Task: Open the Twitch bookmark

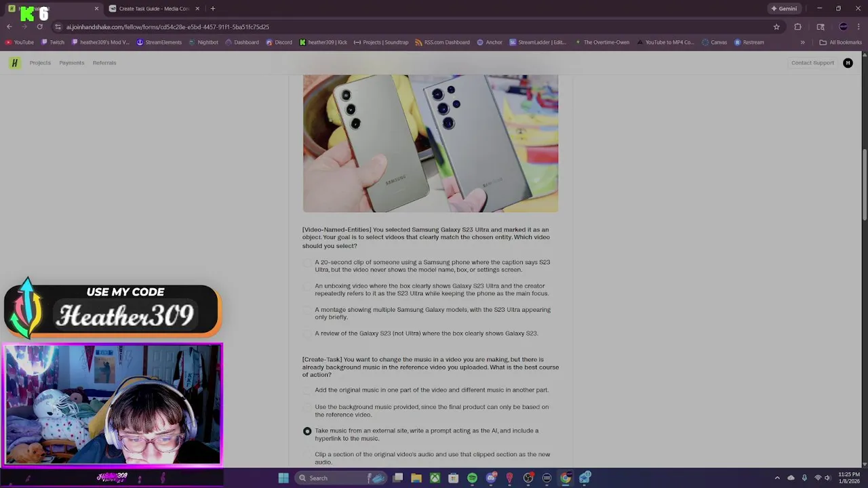Action: point(53,42)
